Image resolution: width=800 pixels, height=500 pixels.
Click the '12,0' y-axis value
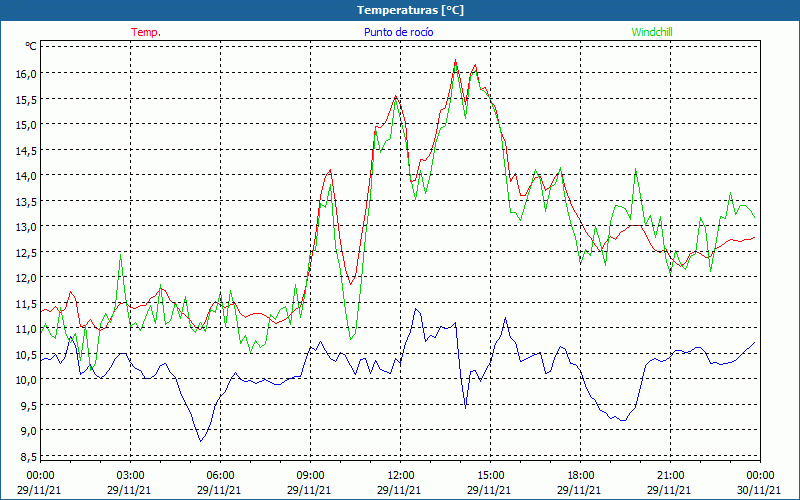27,278
